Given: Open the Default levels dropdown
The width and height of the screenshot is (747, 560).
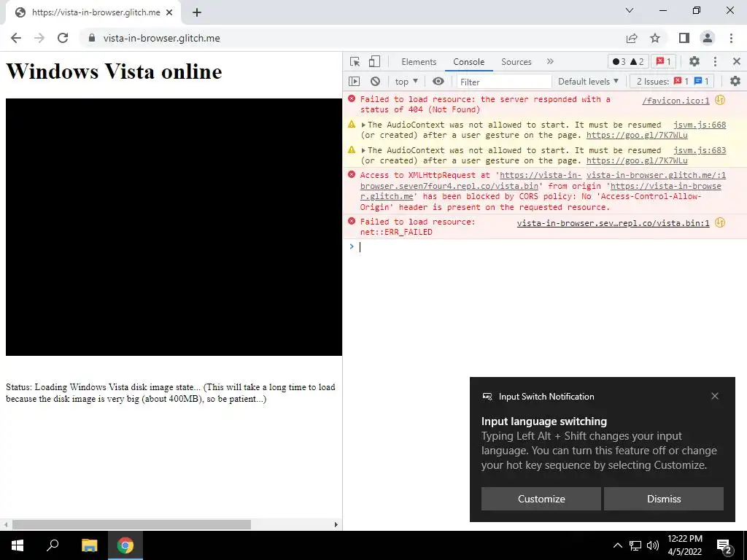Looking at the screenshot, I should pyautogui.click(x=588, y=82).
